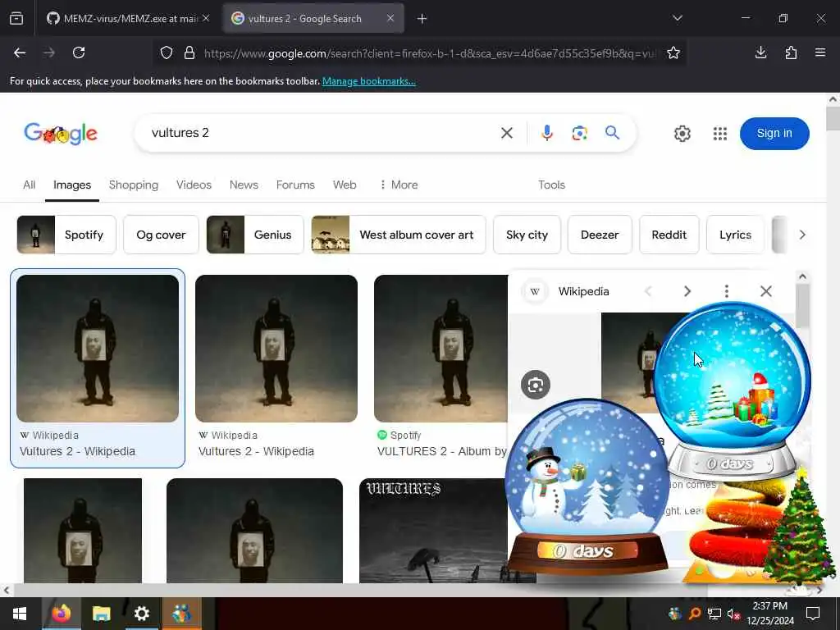Image resolution: width=840 pixels, height=630 pixels.
Task: Open the Windows Start menu
Action: (x=20, y=614)
